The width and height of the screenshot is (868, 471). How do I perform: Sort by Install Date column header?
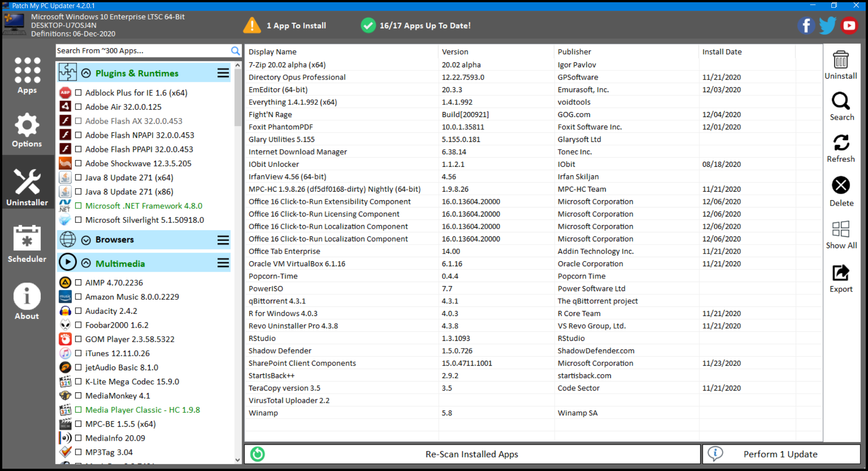coord(747,52)
